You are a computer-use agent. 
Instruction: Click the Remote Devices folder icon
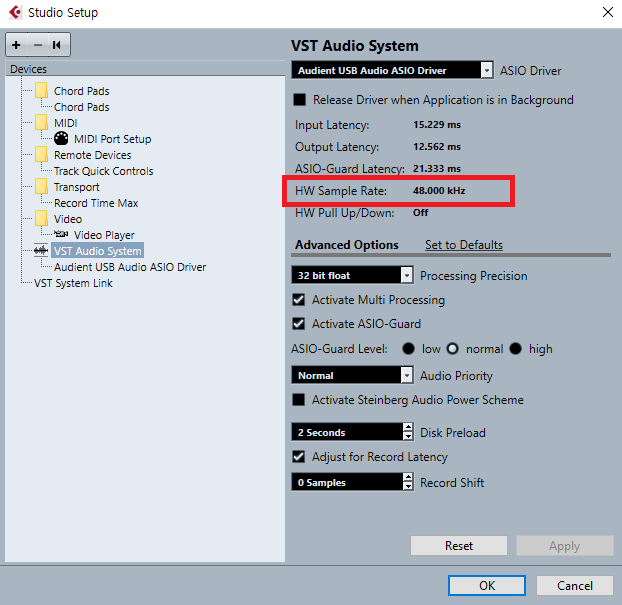(x=41, y=155)
